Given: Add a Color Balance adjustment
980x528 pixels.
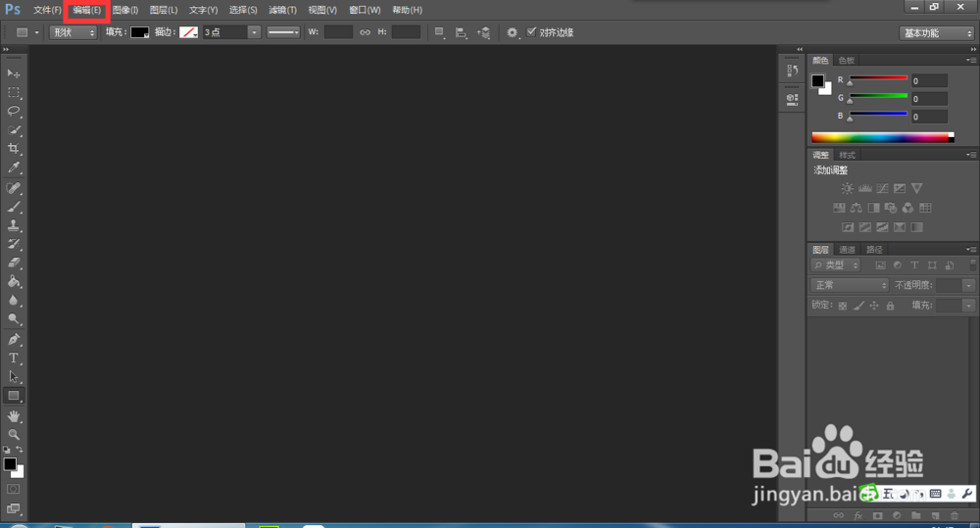Looking at the screenshot, I should [857, 208].
